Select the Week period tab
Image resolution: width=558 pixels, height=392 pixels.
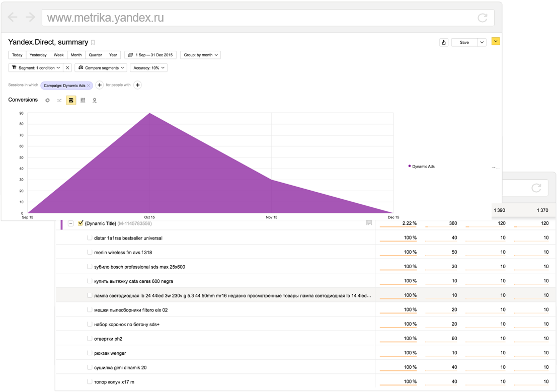click(x=59, y=55)
